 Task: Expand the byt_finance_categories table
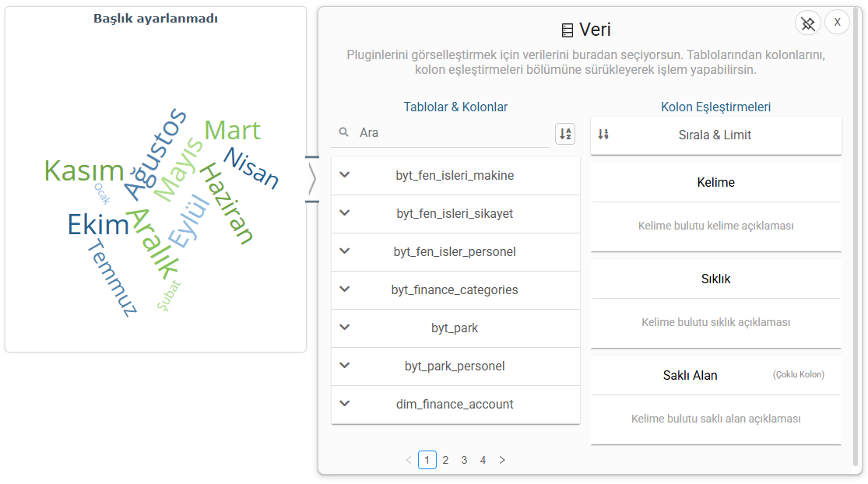(x=346, y=289)
